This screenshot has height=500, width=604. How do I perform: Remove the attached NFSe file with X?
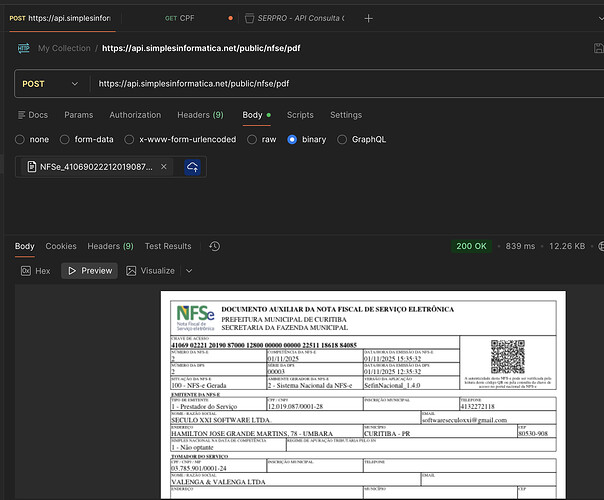click(164, 167)
